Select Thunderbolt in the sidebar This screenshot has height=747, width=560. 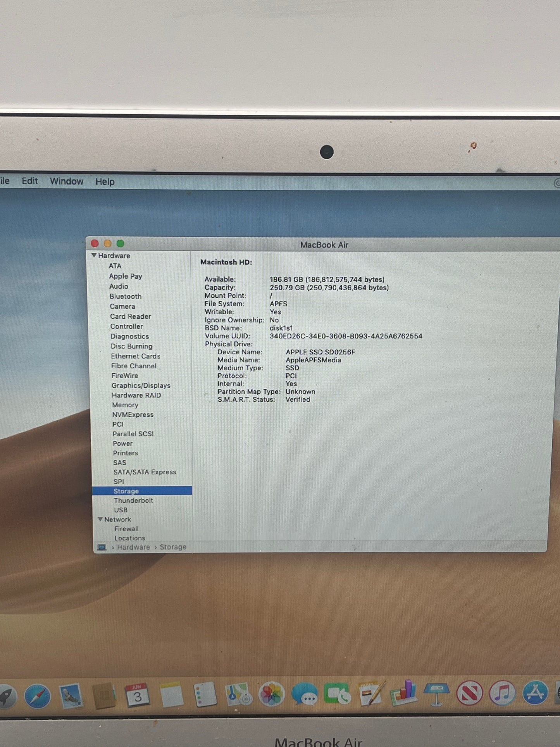click(x=134, y=500)
